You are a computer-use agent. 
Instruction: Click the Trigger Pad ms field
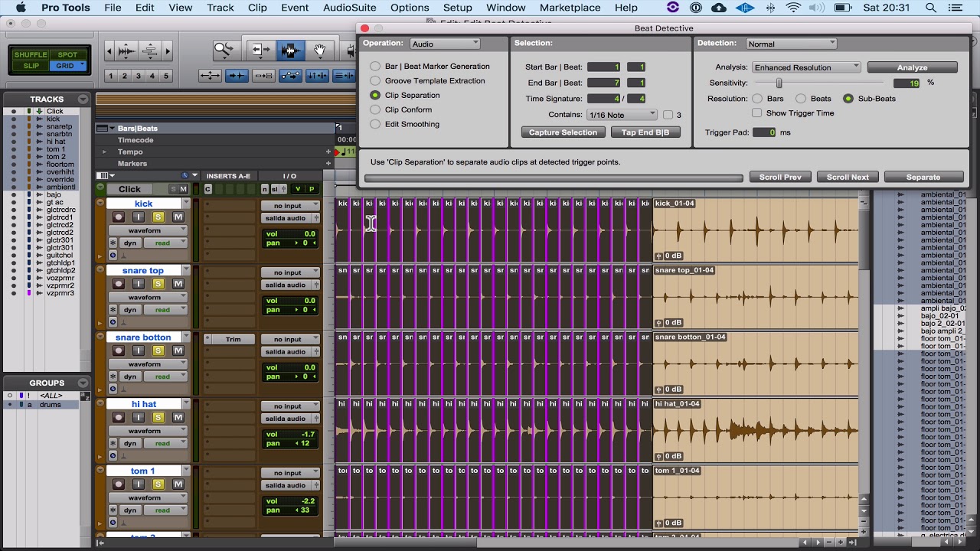(x=764, y=132)
